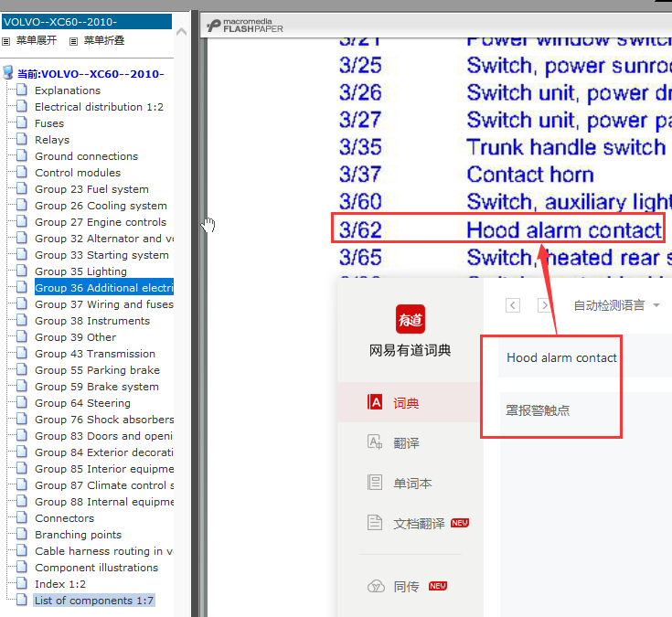Open Control modules

(x=78, y=173)
